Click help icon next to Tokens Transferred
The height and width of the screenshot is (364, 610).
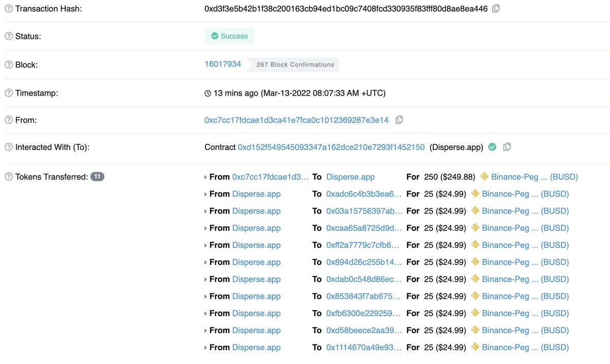click(9, 177)
